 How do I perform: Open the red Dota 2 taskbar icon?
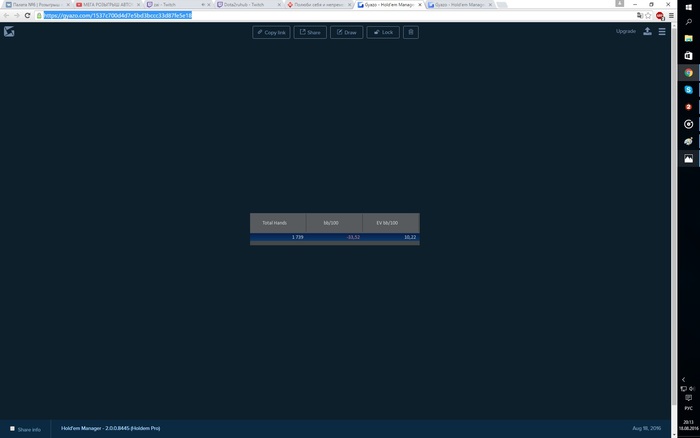click(688, 107)
